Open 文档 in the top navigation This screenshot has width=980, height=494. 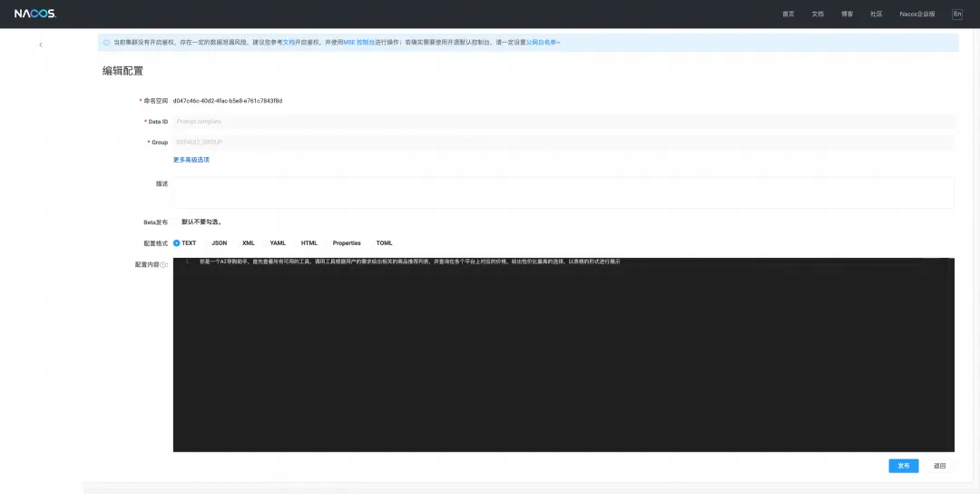(x=818, y=14)
